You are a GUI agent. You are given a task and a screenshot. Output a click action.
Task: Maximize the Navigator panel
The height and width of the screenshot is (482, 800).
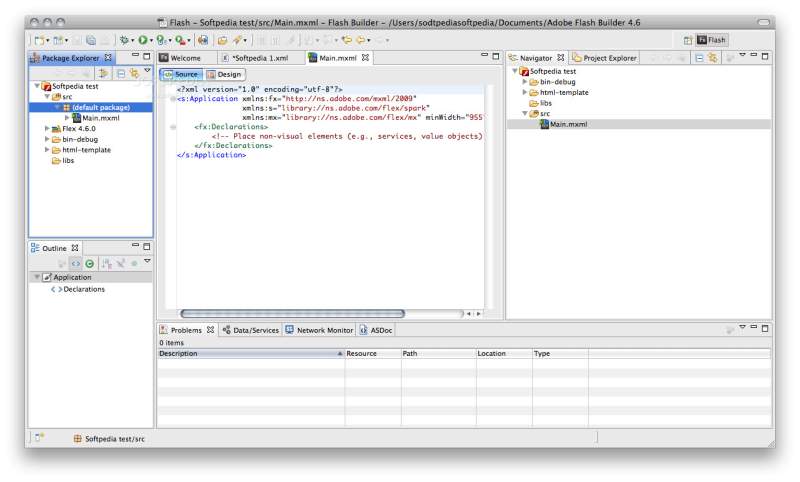(765, 56)
